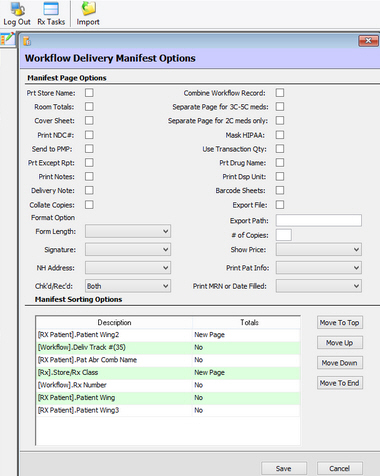The height and width of the screenshot is (476, 380).
Task: Click the Log Out toolbar icon
Action: coord(17,14)
